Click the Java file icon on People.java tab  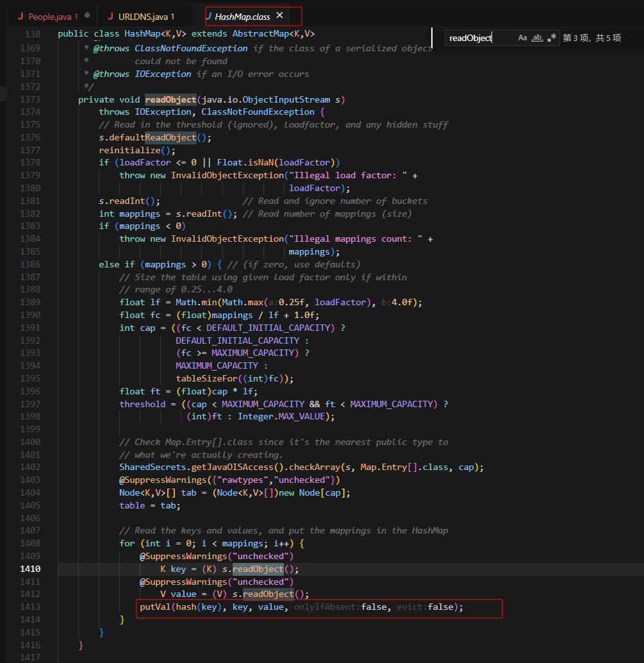click(21, 16)
